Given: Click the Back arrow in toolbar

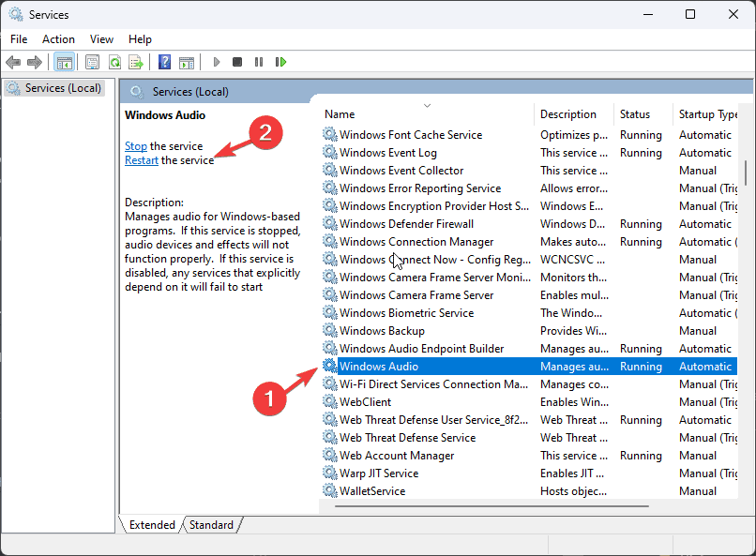Looking at the screenshot, I should [13, 62].
